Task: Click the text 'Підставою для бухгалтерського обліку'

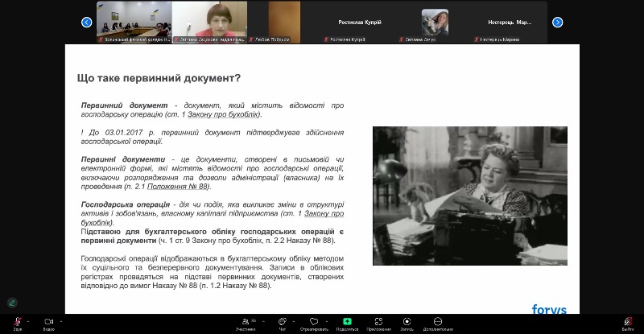Action: pyautogui.click(x=159, y=232)
